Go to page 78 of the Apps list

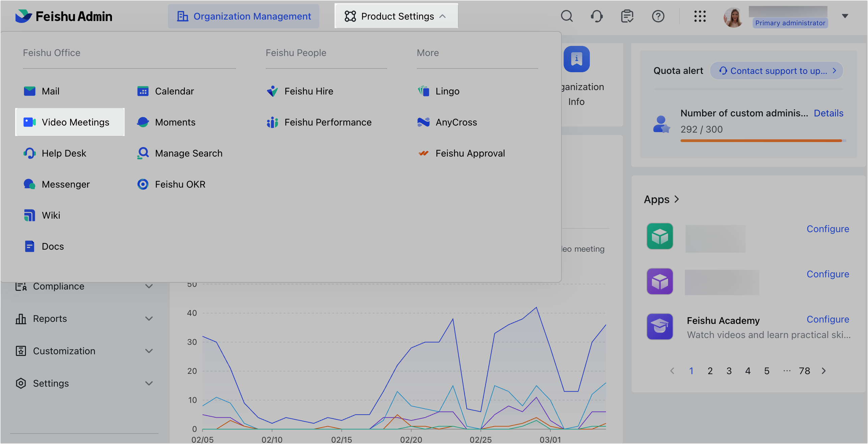[805, 370]
